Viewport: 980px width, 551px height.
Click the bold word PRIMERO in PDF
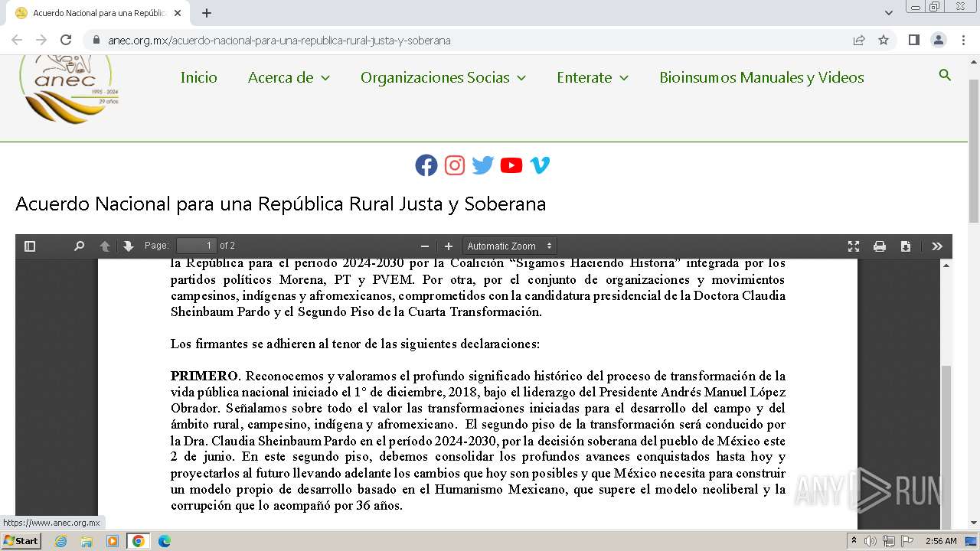204,376
